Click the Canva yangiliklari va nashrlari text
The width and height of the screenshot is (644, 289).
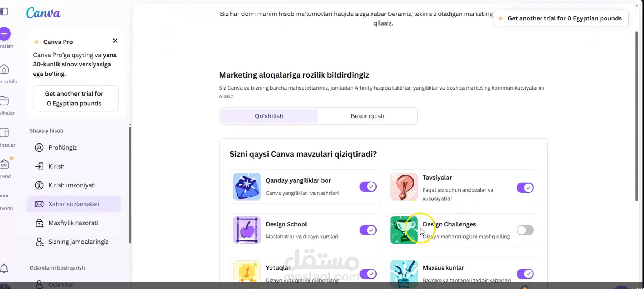point(302,193)
